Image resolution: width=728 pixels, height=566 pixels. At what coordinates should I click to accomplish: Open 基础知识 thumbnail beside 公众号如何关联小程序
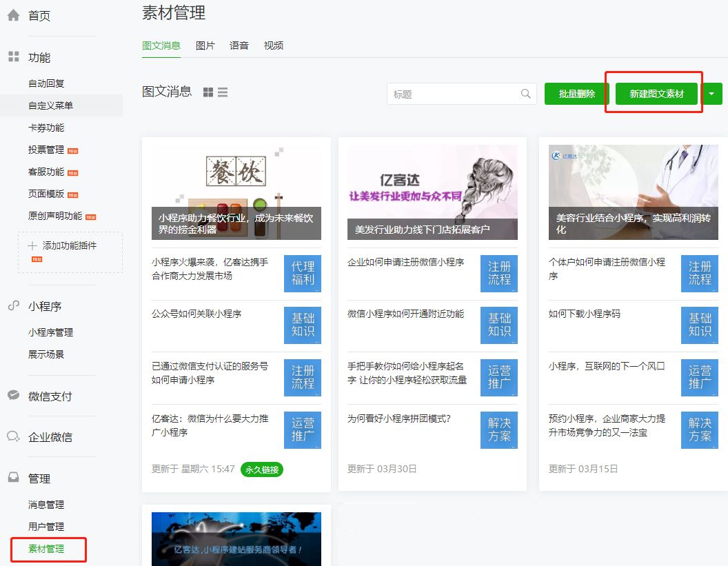tap(303, 325)
